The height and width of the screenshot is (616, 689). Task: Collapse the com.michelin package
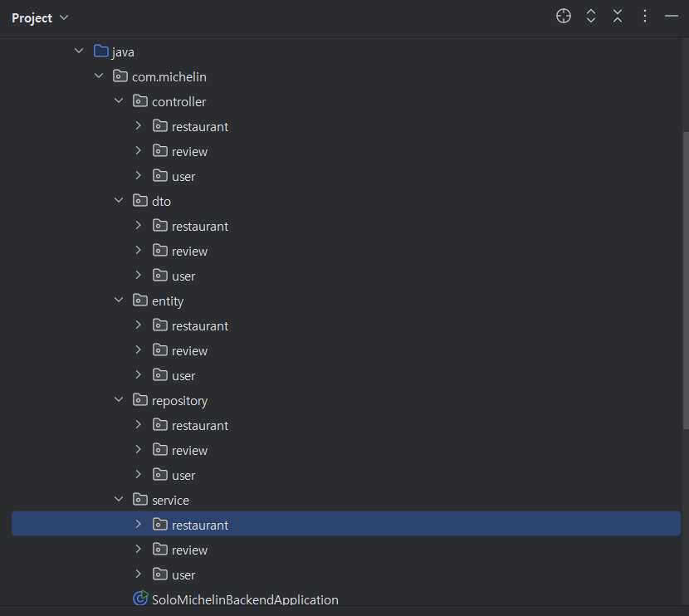click(x=99, y=76)
